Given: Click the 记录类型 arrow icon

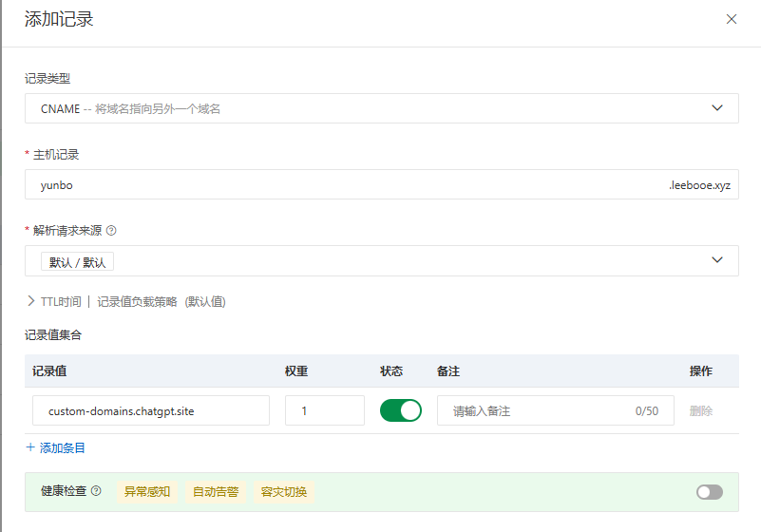Looking at the screenshot, I should point(717,107).
